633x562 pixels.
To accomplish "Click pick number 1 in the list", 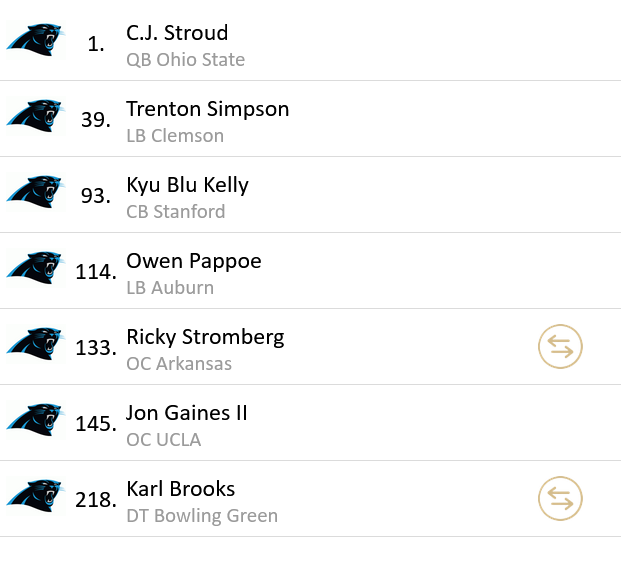I will pos(96,45).
